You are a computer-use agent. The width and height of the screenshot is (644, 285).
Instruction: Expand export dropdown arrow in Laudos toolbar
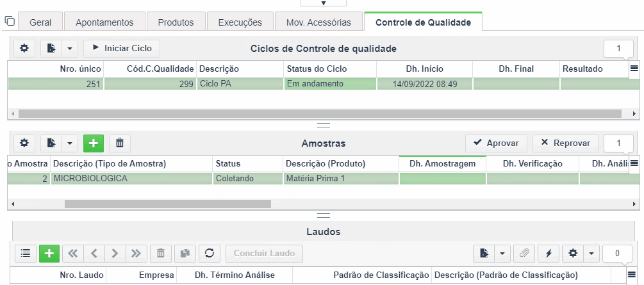pos(502,254)
